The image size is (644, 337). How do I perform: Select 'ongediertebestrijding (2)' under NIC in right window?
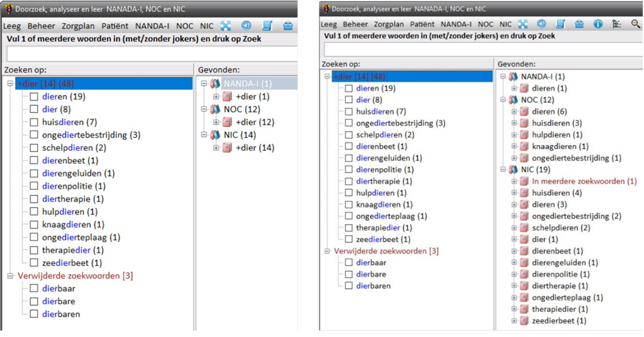pos(576,216)
